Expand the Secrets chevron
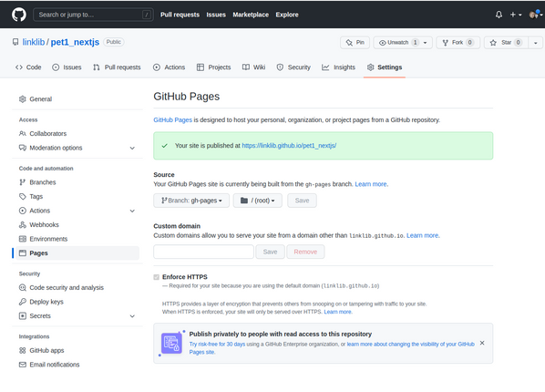This screenshot has width=545, height=392. pos(132,316)
